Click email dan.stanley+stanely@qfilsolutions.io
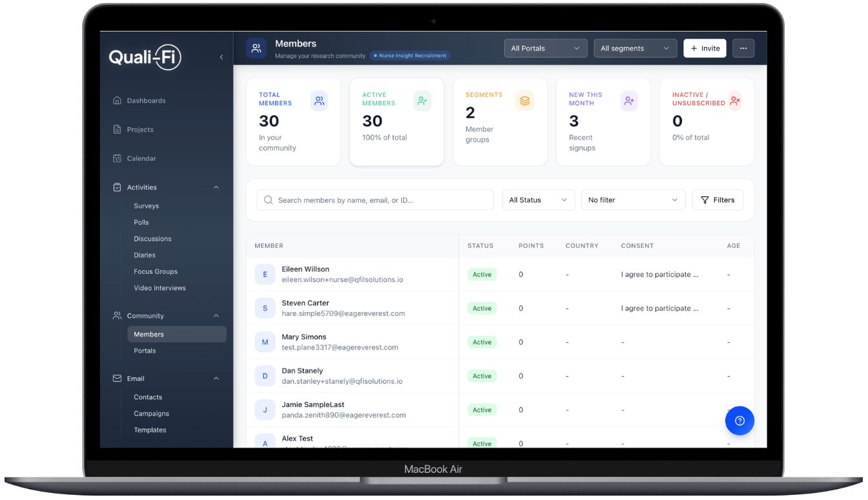 tap(342, 381)
